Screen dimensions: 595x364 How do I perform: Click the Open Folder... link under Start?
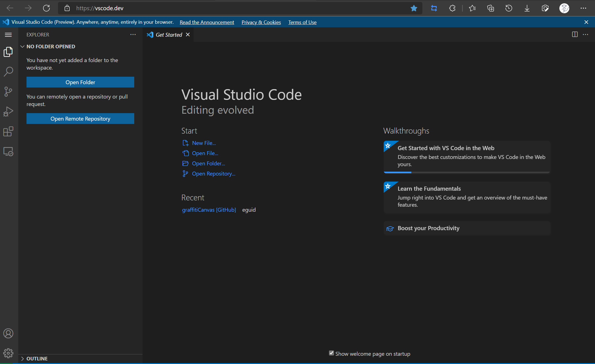(x=209, y=163)
